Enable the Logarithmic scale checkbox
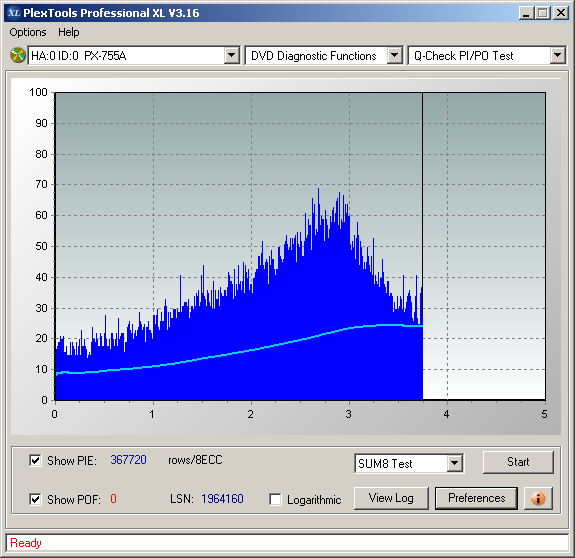Viewport: 575px width, 558px height. point(275,499)
